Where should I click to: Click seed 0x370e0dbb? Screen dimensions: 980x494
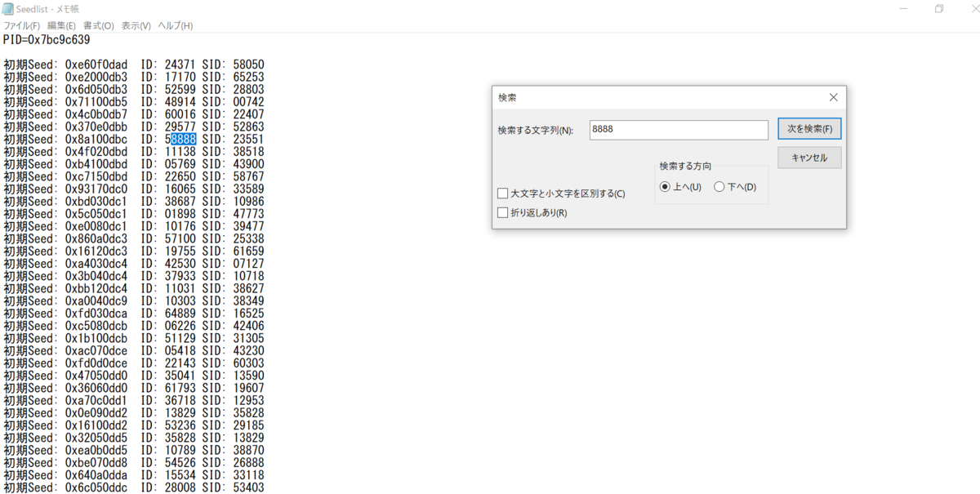coord(96,127)
